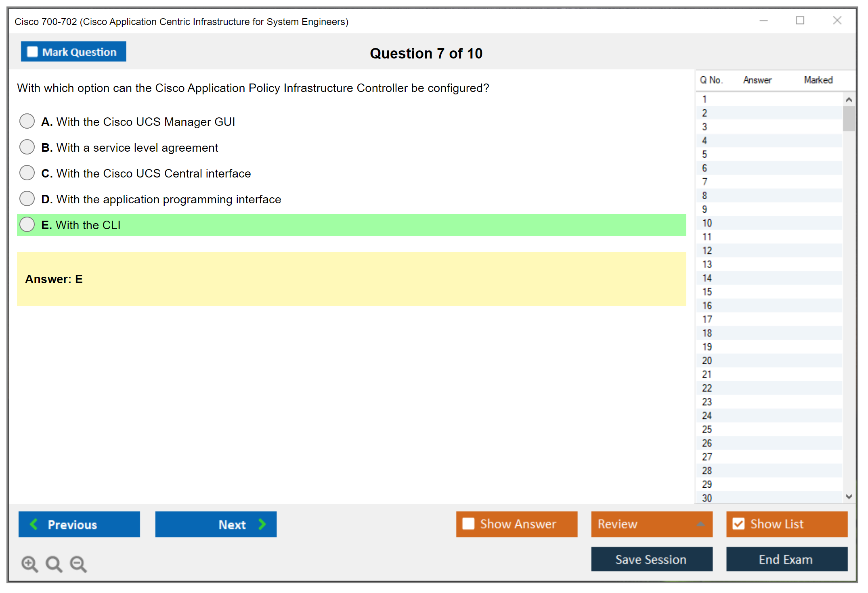Click the zoom out magnifier icon
The height and width of the screenshot is (593, 868).
(x=78, y=564)
